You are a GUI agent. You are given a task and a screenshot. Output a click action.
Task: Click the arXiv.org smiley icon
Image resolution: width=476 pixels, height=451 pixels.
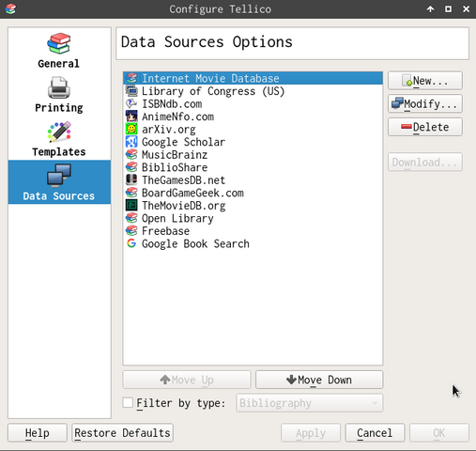tap(131, 129)
